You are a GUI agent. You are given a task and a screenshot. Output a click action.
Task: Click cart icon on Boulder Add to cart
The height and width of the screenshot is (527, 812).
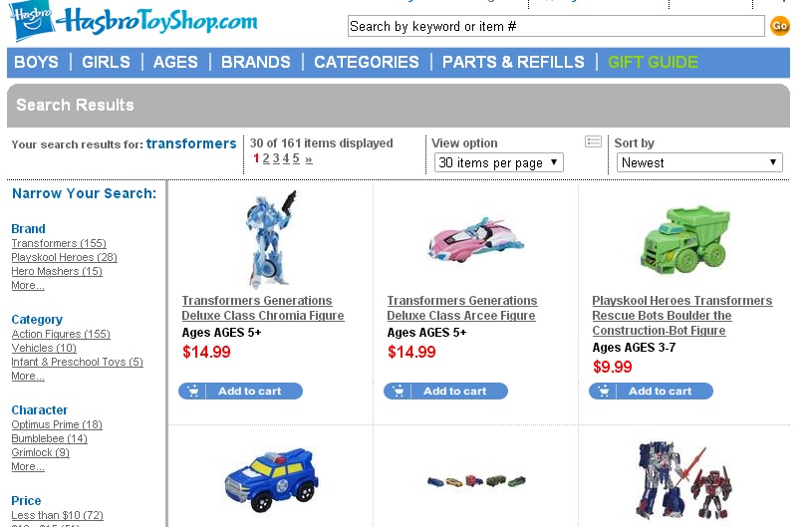click(x=604, y=391)
